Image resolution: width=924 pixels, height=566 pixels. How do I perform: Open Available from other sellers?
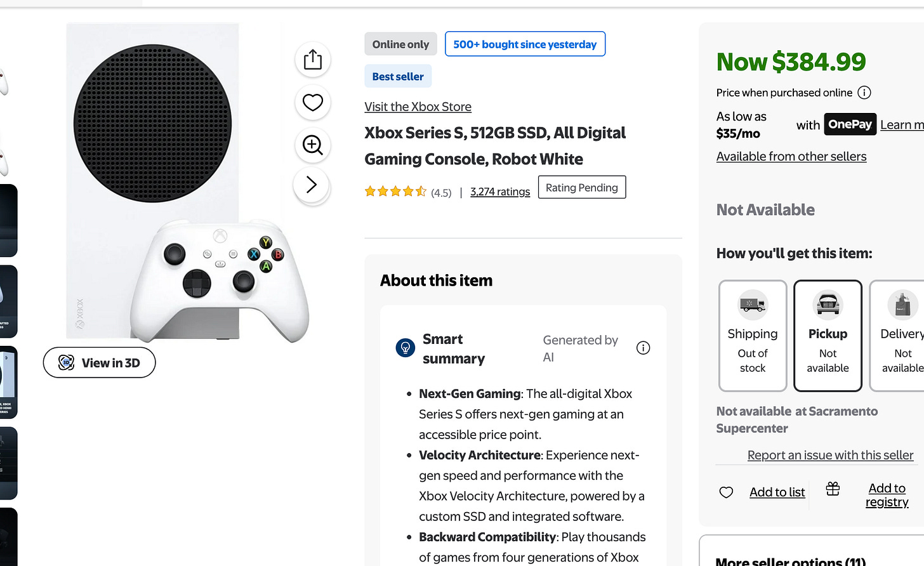coord(791,156)
